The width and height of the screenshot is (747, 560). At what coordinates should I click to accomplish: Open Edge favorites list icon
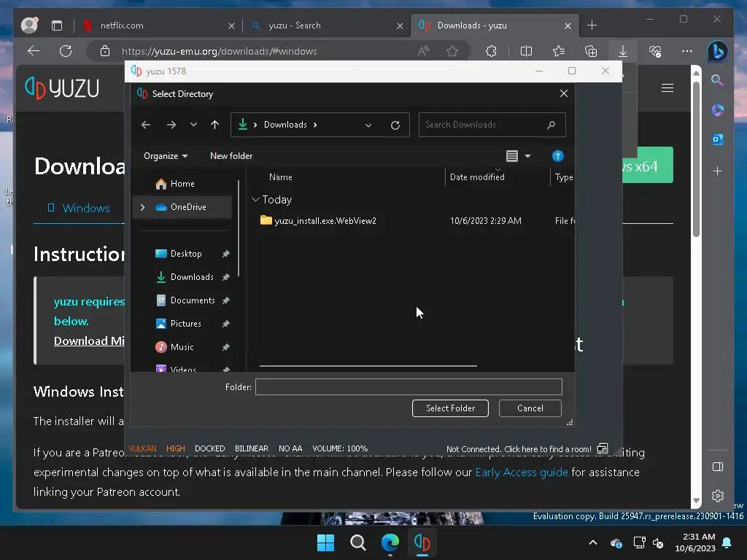coord(558,51)
